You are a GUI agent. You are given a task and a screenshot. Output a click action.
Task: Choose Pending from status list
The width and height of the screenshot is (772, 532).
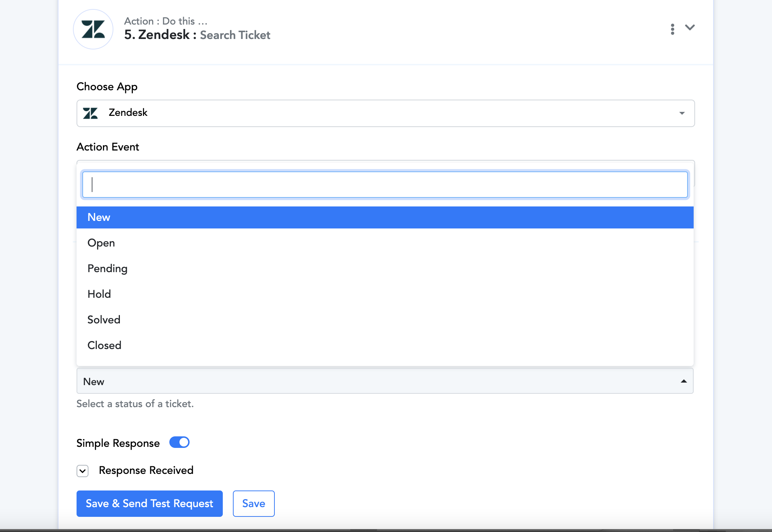tap(385, 269)
